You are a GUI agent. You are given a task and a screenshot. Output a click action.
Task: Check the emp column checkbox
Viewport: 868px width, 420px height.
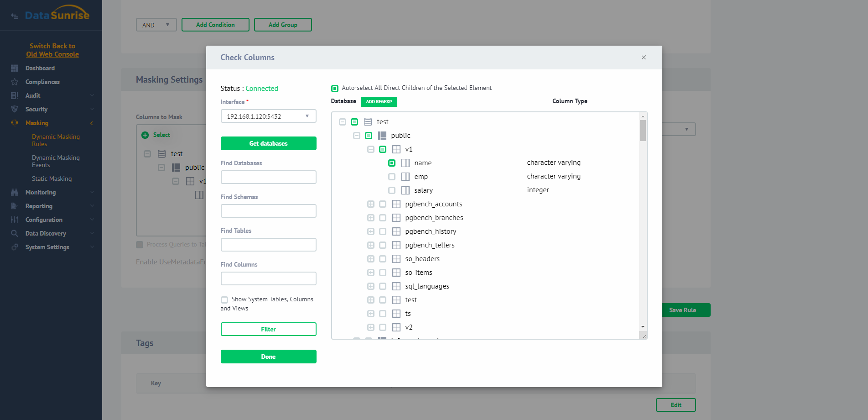click(392, 177)
